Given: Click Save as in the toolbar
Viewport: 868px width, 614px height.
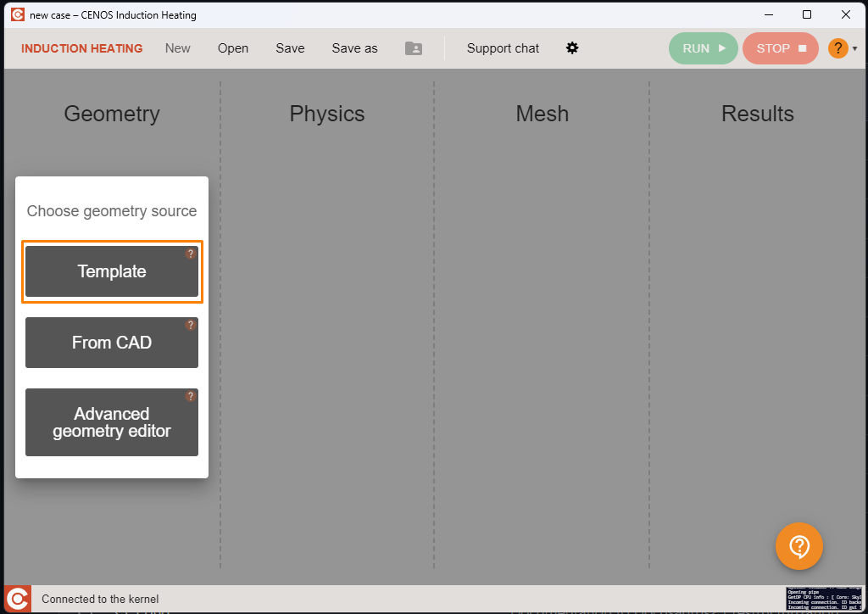Looking at the screenshot, I should coord(355,48).
